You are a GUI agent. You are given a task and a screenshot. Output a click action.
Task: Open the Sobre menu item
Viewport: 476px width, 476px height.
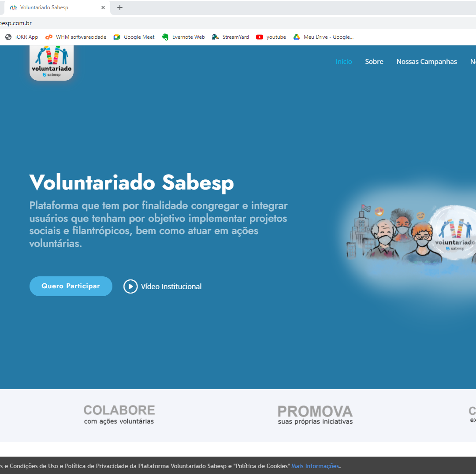374,62
